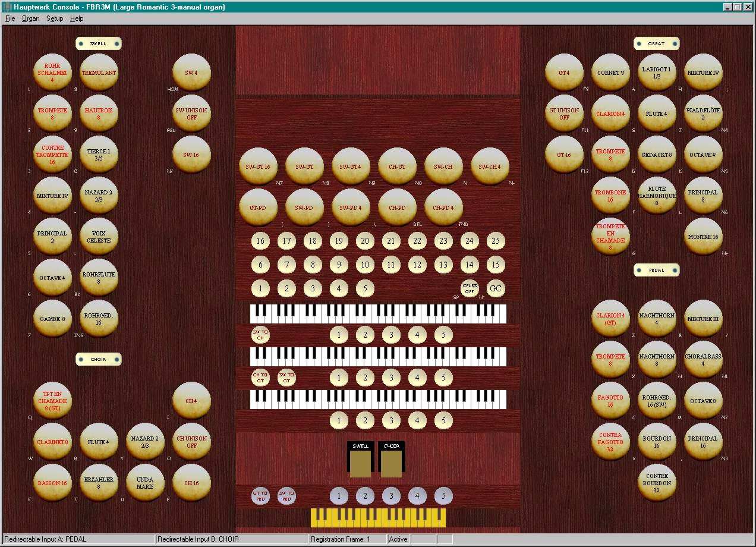Click status bar text 'Redirectable Input A: PEDAL'
756x547 pixels.
tap(45, 539)
